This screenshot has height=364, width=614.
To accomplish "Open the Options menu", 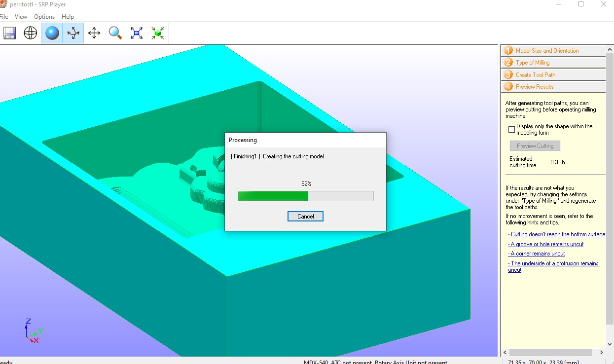I will click(44, 17).
